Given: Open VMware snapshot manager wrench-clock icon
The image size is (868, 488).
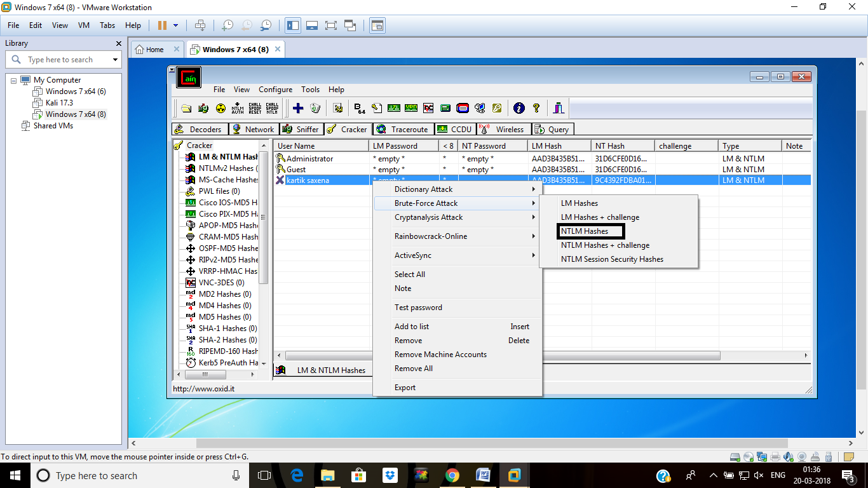Looking at the screenshot, I should tap(266, 25).
